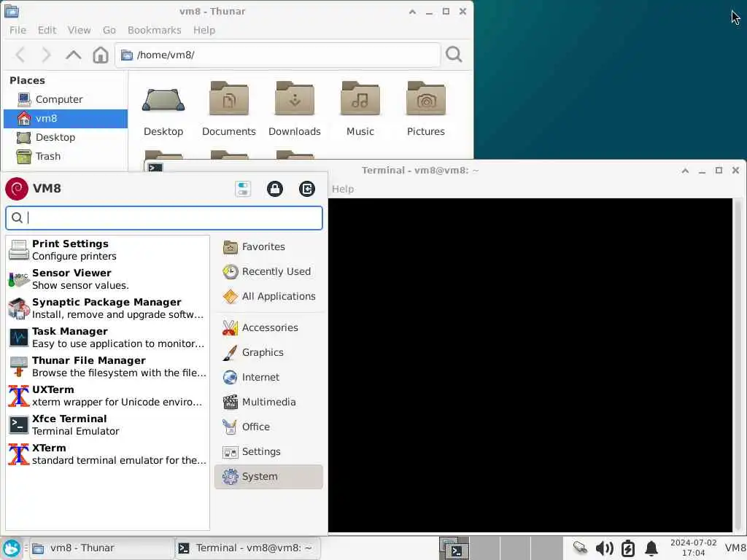The height and width of the screenshot is (560, 747).
Task: Select the Graphics category
Action: pos(268,352)
